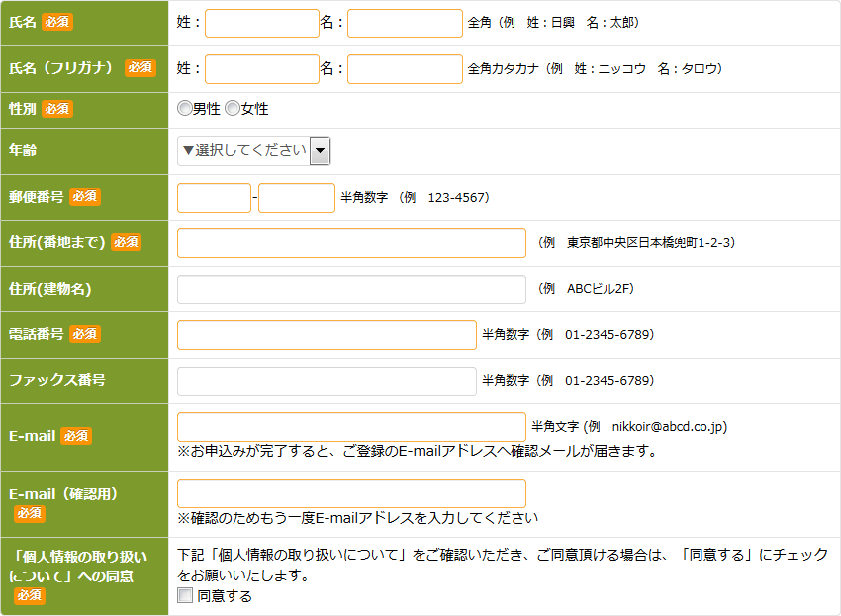Screen dimensions: 841x616
Task: Click the 東京都中央区日本橋兜町1-2-3 example text
Action: [636, 243]
